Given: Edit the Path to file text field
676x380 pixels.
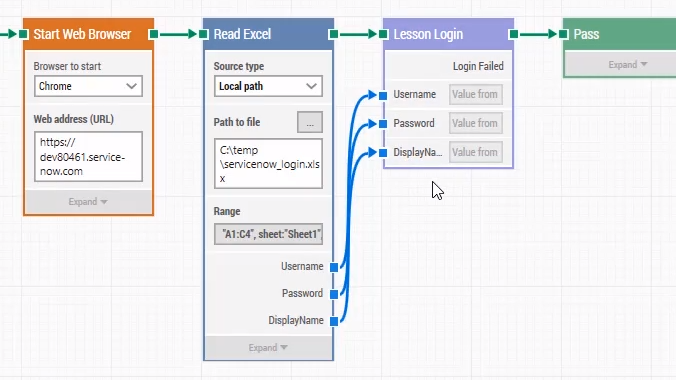Looking at the screenshot, I should [268, 164].
